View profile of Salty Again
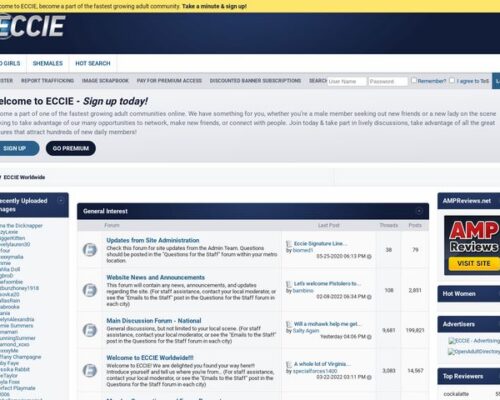Image resolution: width=500 pixels, height=400 pixels. coord(306,331)
